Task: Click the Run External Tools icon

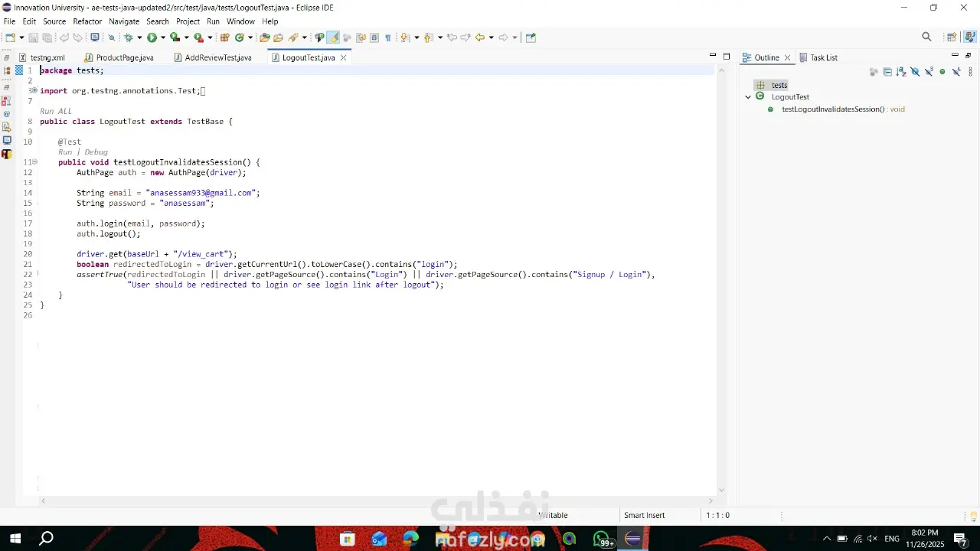Action: click(198, 37)
